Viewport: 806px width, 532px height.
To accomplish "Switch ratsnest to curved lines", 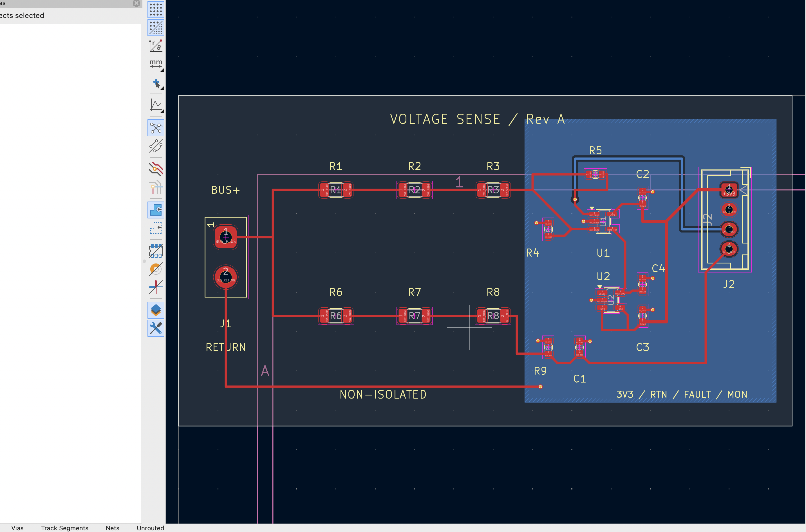I will pos(156,146).
